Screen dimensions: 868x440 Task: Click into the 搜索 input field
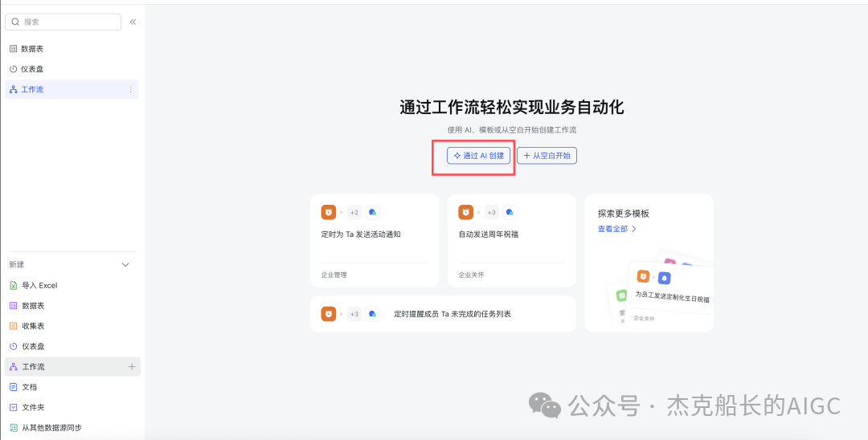pyautogui.click(x=63, y=22)
